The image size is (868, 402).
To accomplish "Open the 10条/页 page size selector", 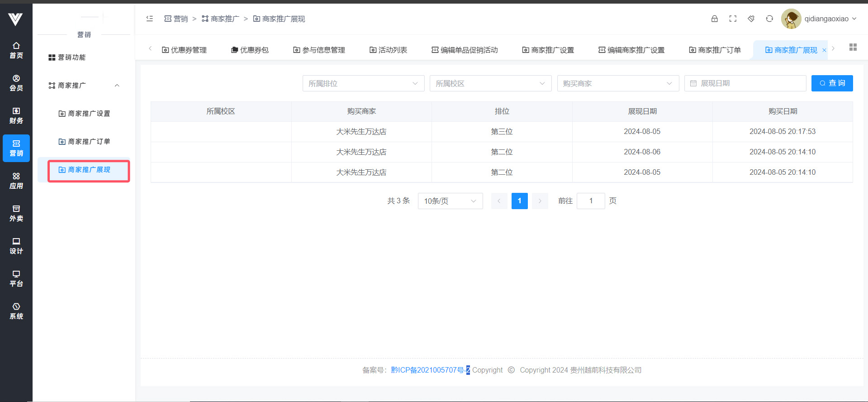I will [x=450, y=201].
